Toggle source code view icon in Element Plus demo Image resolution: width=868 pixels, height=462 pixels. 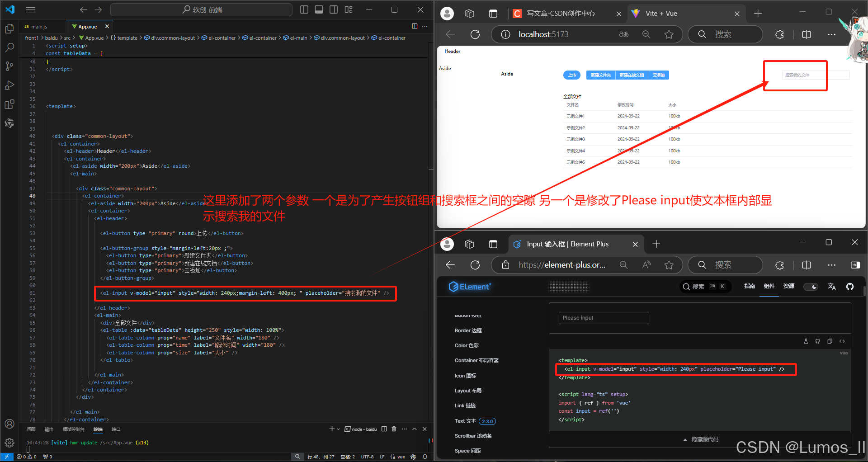pos(842,341)
